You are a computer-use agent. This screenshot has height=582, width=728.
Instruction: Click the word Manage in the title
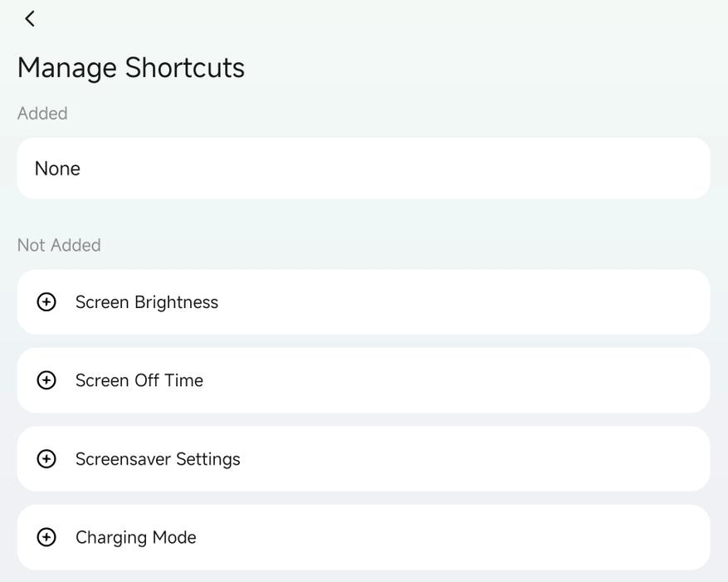67,69
